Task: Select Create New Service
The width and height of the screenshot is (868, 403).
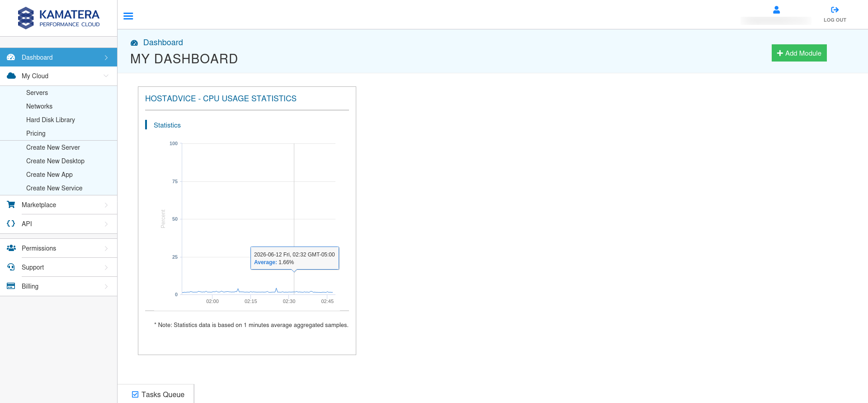Action: point(54,188)
